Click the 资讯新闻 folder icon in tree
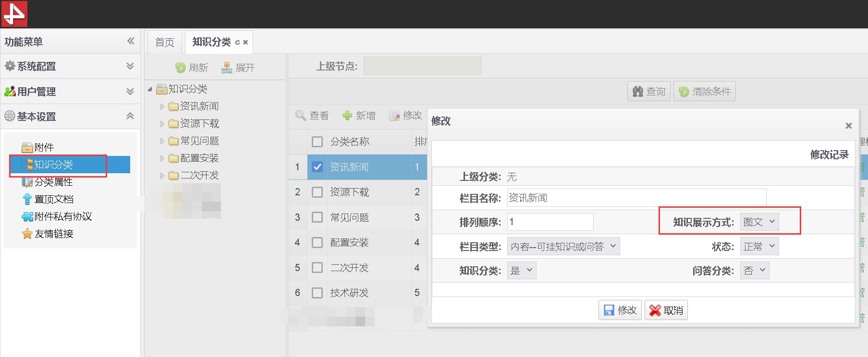The width and height of the screenshot is (868, 357). pyautogui.click(x=173, y=106)
